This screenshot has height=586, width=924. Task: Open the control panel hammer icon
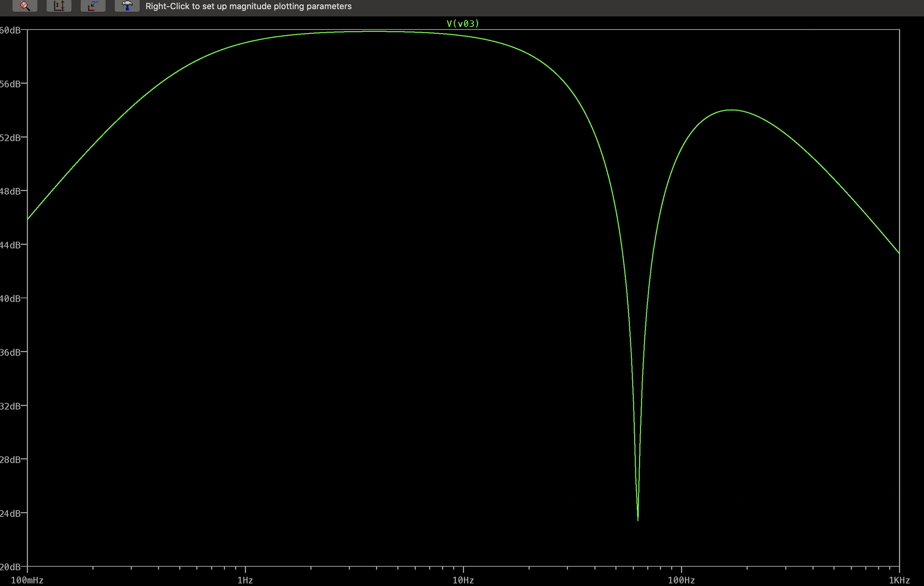click(127, 6)
